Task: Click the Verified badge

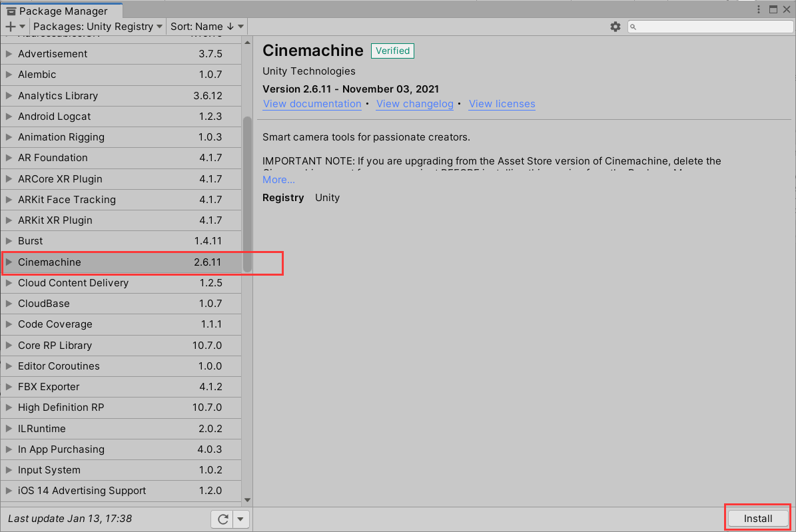Action: click(x=392, y=51)
